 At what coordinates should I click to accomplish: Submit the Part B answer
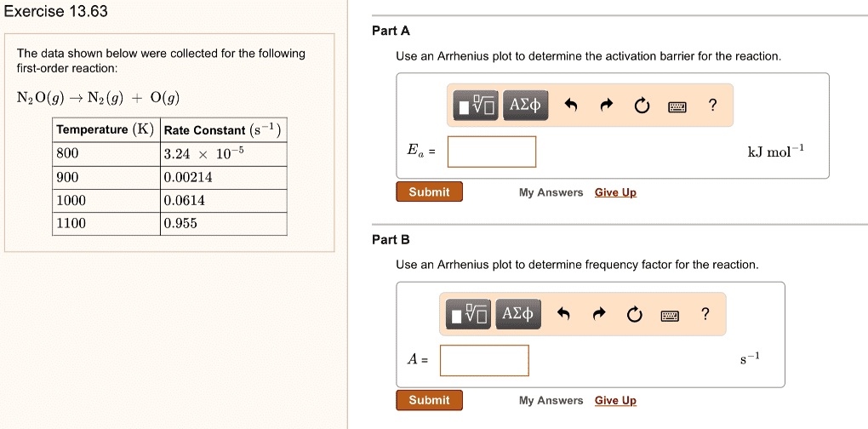(429, 400)
